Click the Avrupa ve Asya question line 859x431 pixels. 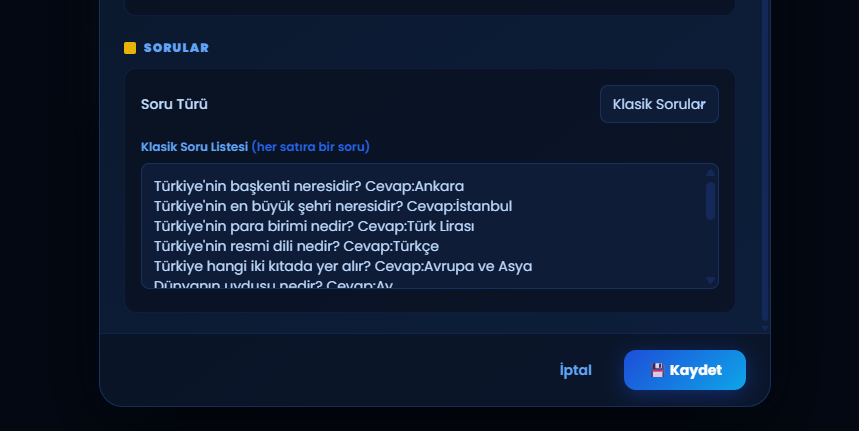click(343, 266)
